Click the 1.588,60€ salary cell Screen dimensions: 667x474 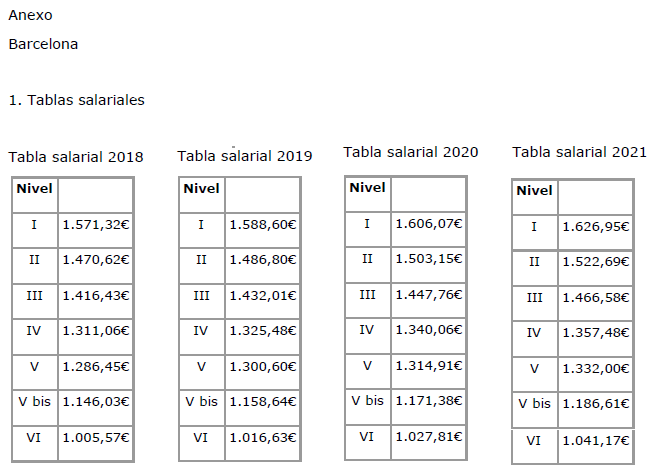[263, 225]
